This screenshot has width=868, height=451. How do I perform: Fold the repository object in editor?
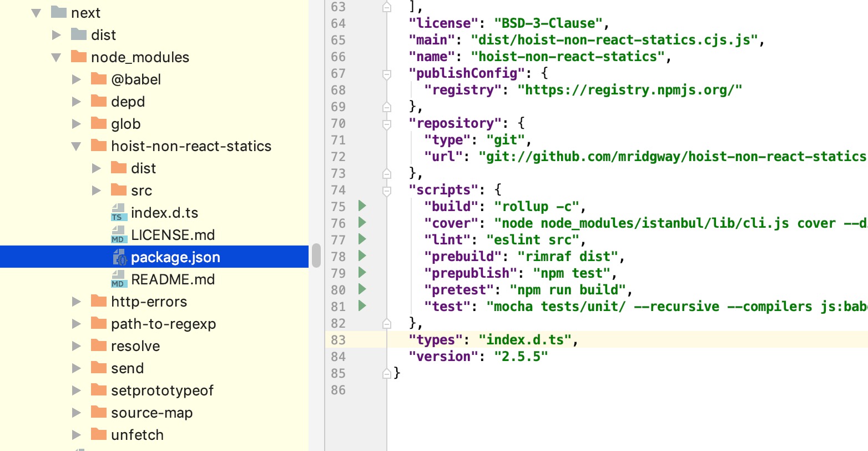386,123
